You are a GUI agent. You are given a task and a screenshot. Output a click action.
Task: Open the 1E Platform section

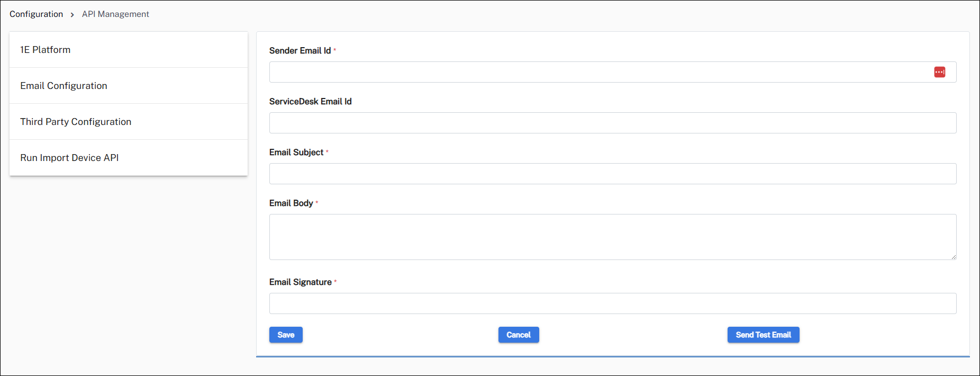click(46, 50)
